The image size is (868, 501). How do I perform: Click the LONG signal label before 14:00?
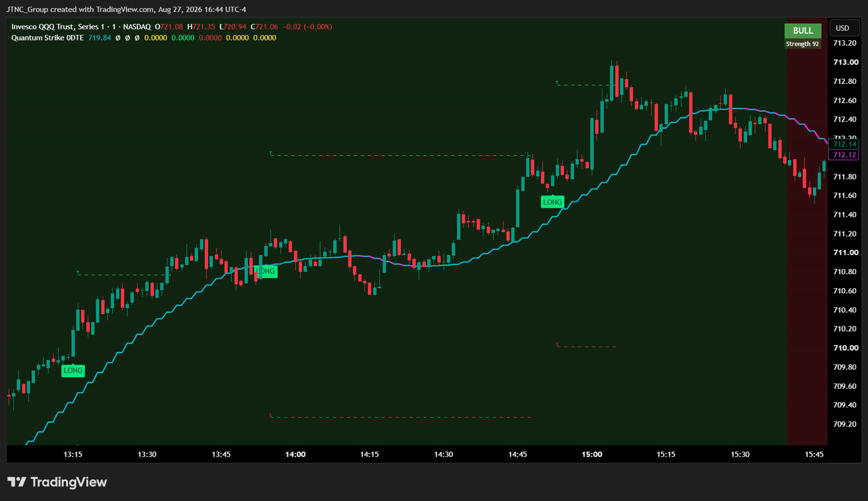[266, 271]
